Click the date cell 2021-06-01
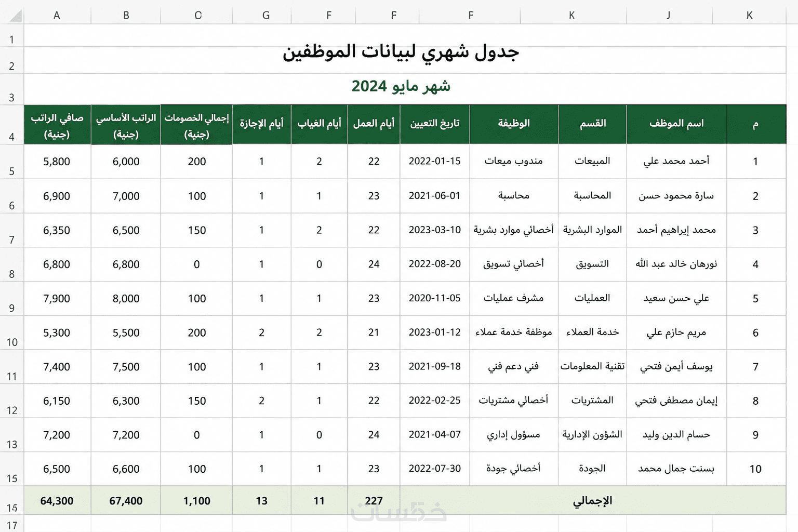 pos(435,196)
